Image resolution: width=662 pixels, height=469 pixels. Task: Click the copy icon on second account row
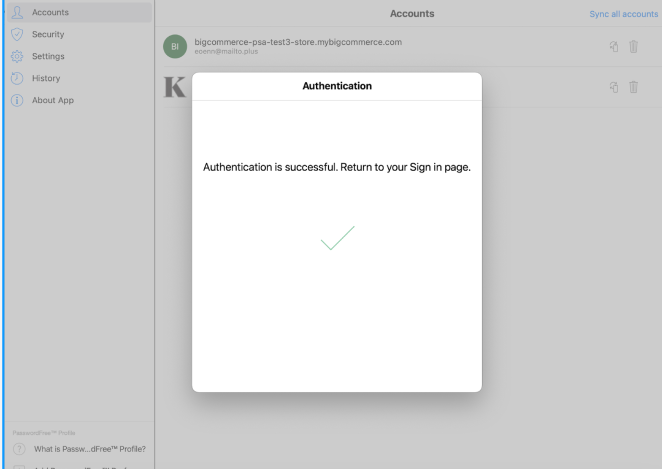[612, 88]
